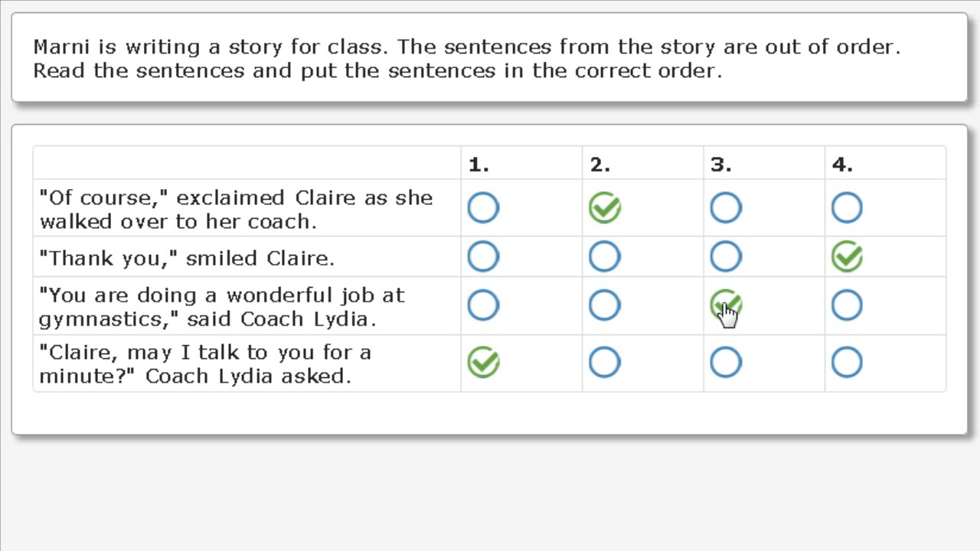Select checked position 2 for "Of course" sentence
980x551 pixels.
pos(605,208)
